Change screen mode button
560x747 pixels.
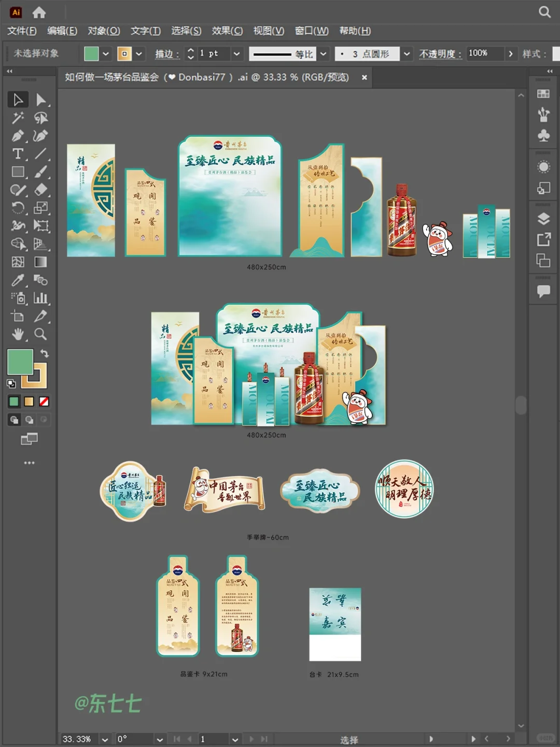(29, 439)
